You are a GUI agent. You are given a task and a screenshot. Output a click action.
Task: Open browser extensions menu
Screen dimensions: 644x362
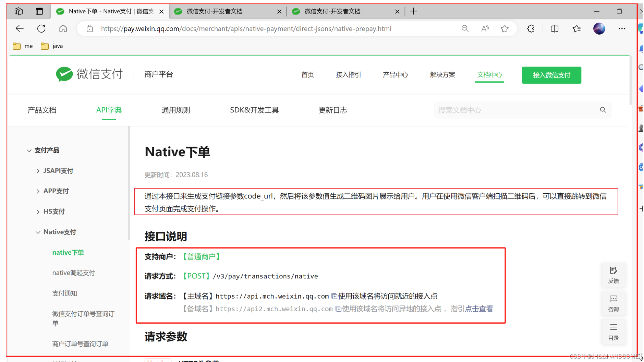click(531, 29)
